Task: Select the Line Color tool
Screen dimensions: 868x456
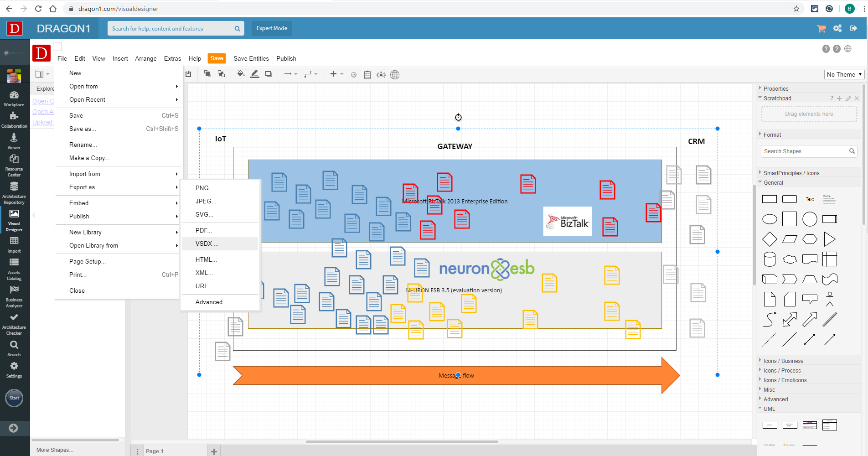Action: point(254,74)
